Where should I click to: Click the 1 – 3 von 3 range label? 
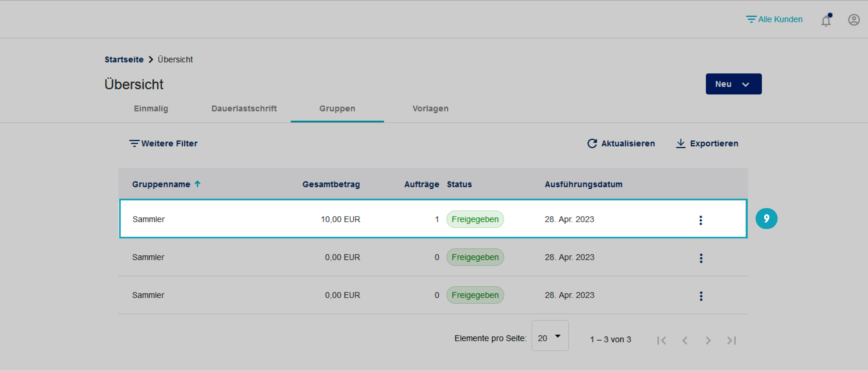click(x=610, y=339)
